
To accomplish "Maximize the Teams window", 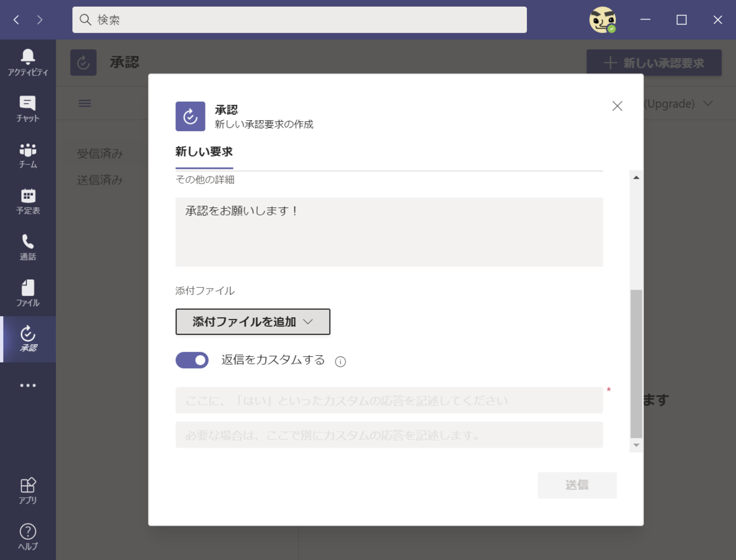I will 681,20.
